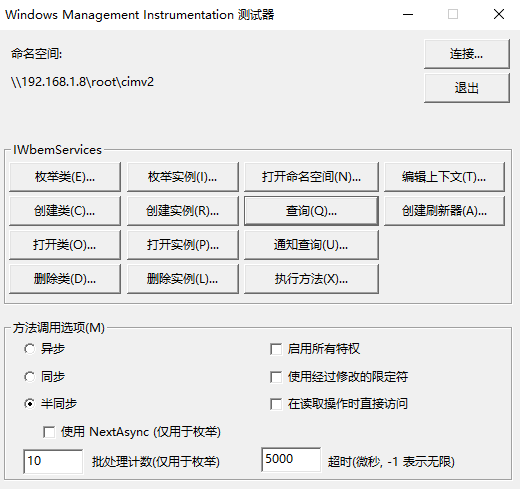Click the 连接... button
520x489 pixels.
click(467, 54)
